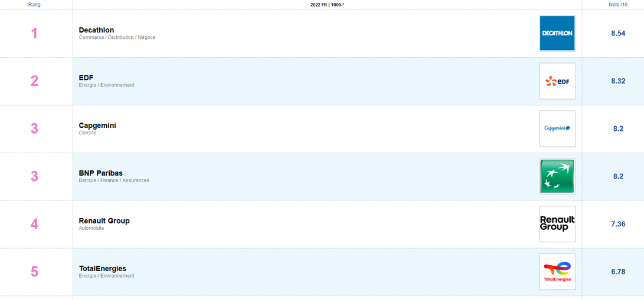644x300 pixels.
Task: Select rank number 5 for TotalEnergies
Action: (34, 272)
